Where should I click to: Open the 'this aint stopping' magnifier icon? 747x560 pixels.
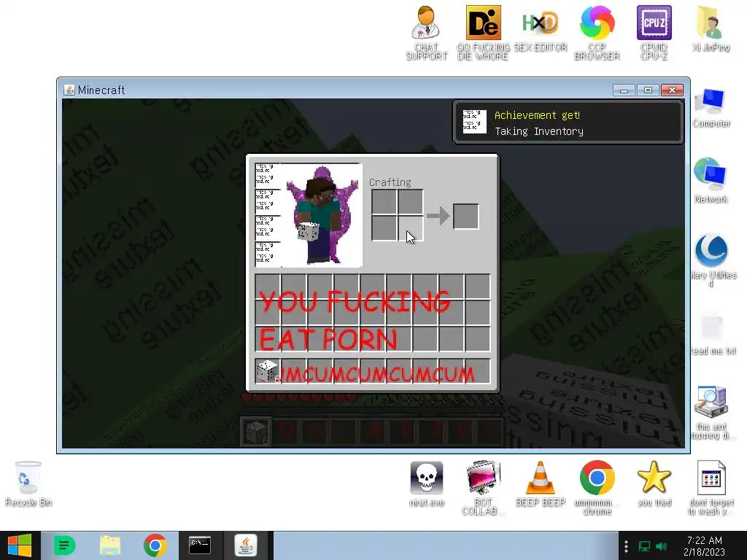[712, 413]
